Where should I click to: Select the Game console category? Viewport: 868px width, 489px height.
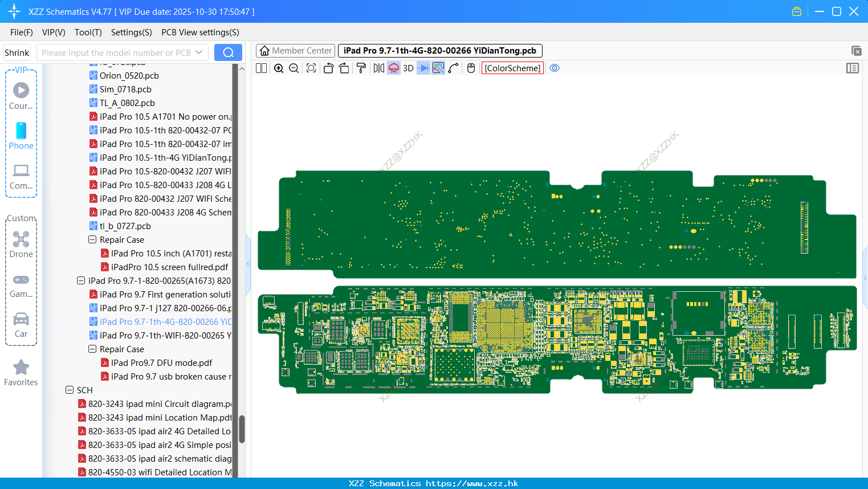pyautogui.click(x=21, y=285)
